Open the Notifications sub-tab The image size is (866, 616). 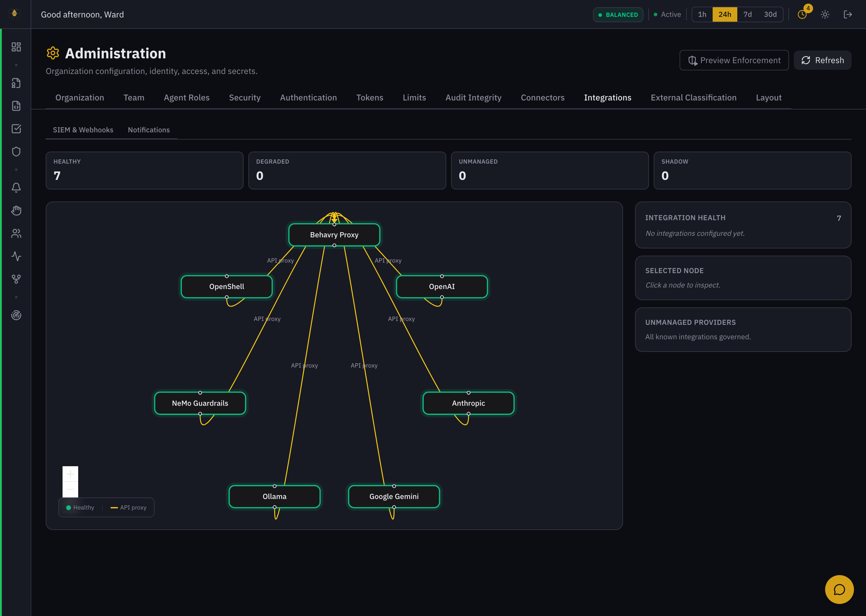pyautogui.click(x=149, y=130)
